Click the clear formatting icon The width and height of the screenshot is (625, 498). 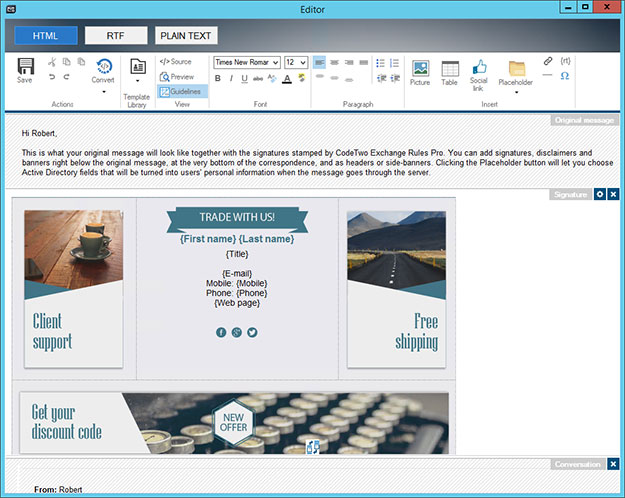point(272,79)
